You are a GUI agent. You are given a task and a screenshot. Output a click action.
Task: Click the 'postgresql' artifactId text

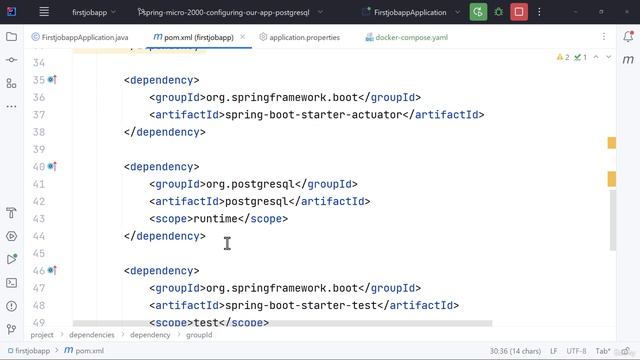257,201
